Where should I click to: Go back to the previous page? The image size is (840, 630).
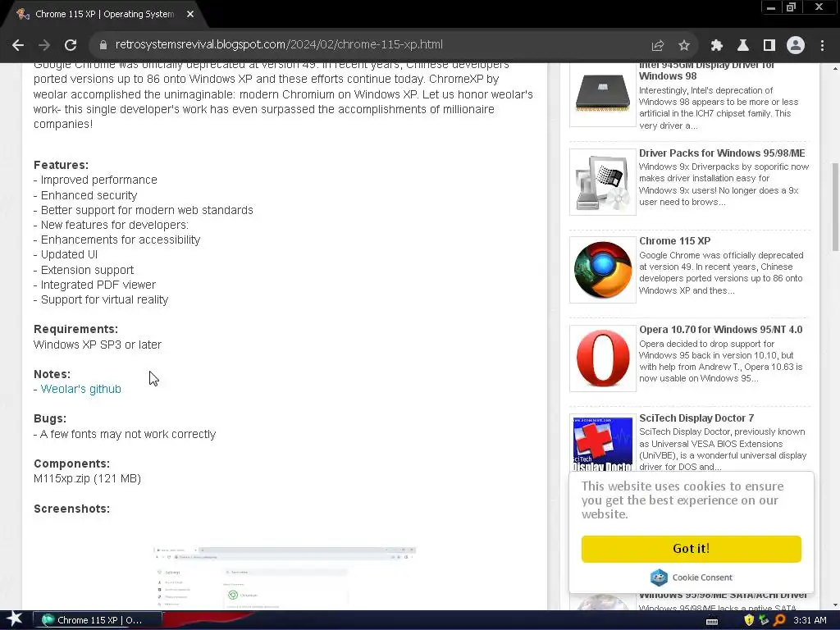[x=18, y=45]
